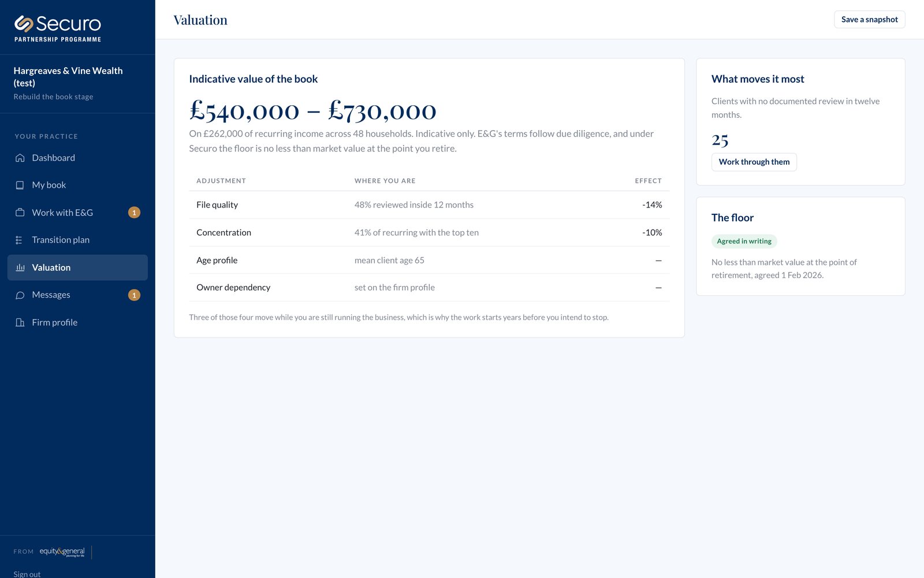Image resolution: width=924 pixels, height=578 pixels.
Task: Click the 'Rebuild the book stage' label
Action: pos(53,97)
